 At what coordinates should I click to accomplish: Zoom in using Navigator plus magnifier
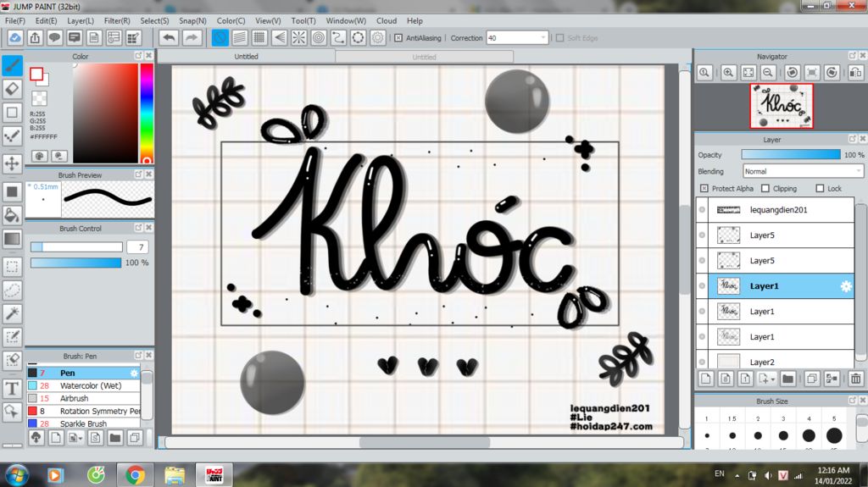click(x=728, y=73)
